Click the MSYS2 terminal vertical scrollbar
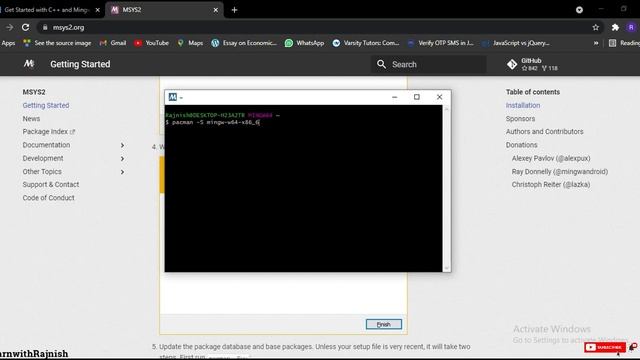Viewport: 640px width, 360px height. pyautogui.click(x=446, y=188)
